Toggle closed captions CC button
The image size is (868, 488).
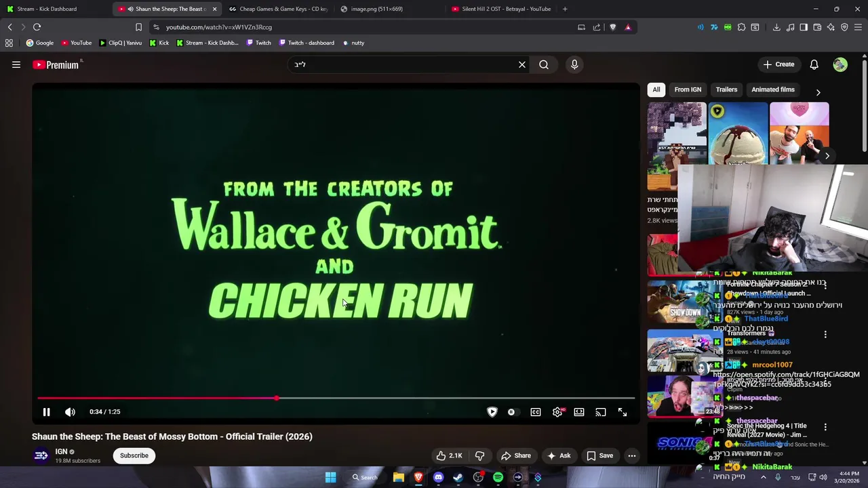[x=536, y=412]
